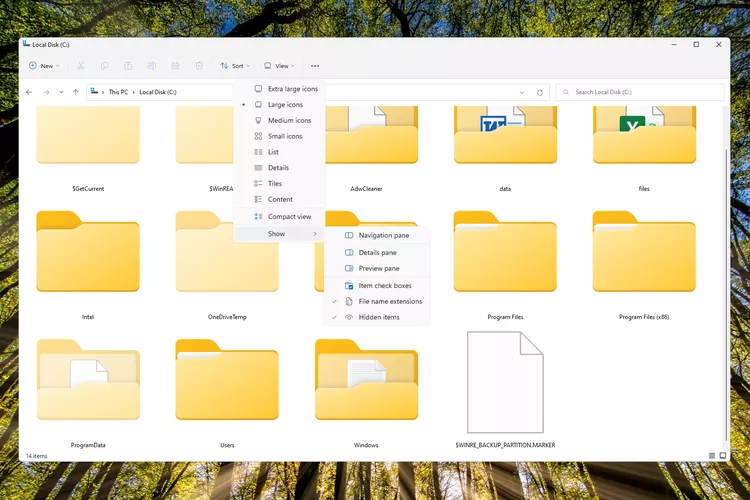The height and width of the screenshot is (500, 750).
Task: Choose Content layout from View menu
Action: [x=280, y=199]
